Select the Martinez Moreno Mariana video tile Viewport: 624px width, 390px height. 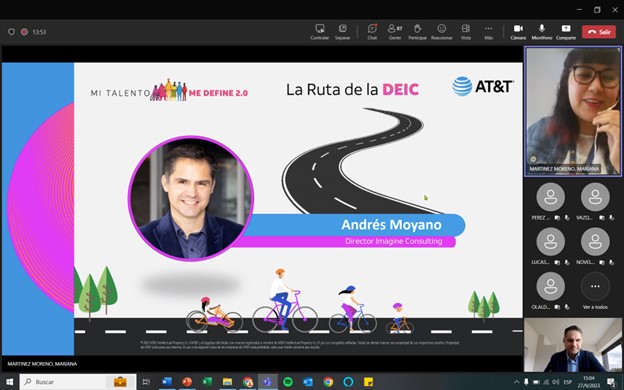[x=573, y=111]
